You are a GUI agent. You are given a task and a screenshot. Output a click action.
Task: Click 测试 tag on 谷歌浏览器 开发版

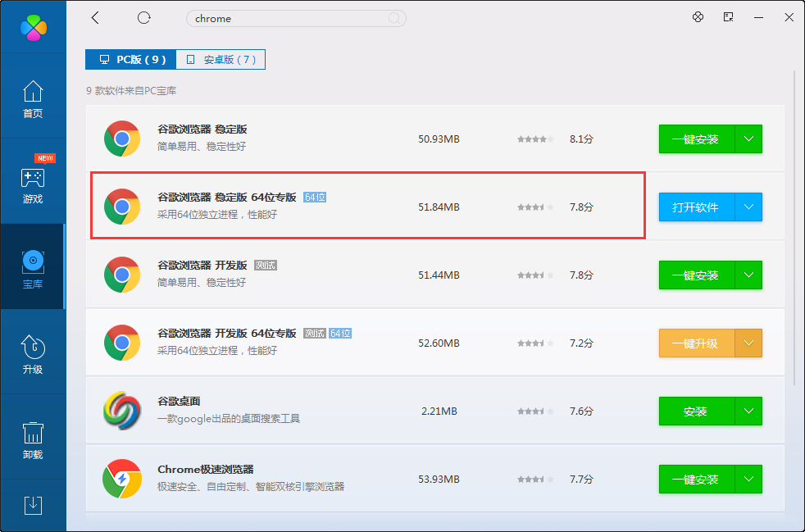[266, 266]
